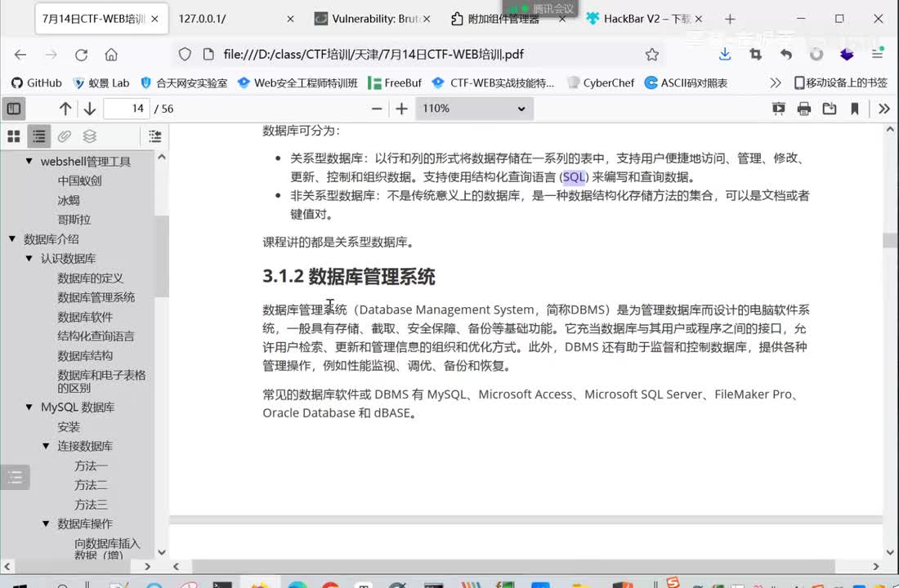The height and width of the screenshot is (588, 899).
Task: Switch to HackBar V2 tab
Action: tap(644, 19)
